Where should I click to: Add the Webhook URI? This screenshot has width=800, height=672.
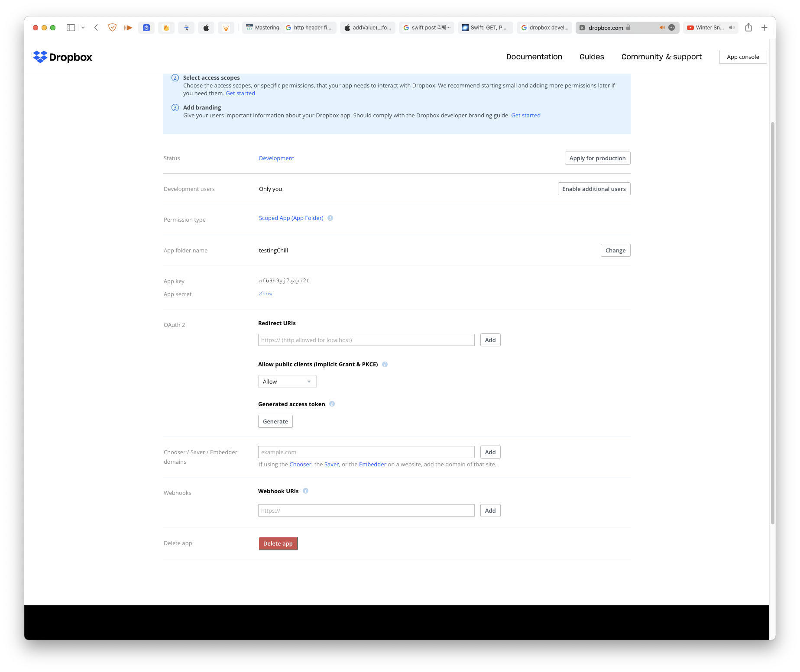coord(490,510)
